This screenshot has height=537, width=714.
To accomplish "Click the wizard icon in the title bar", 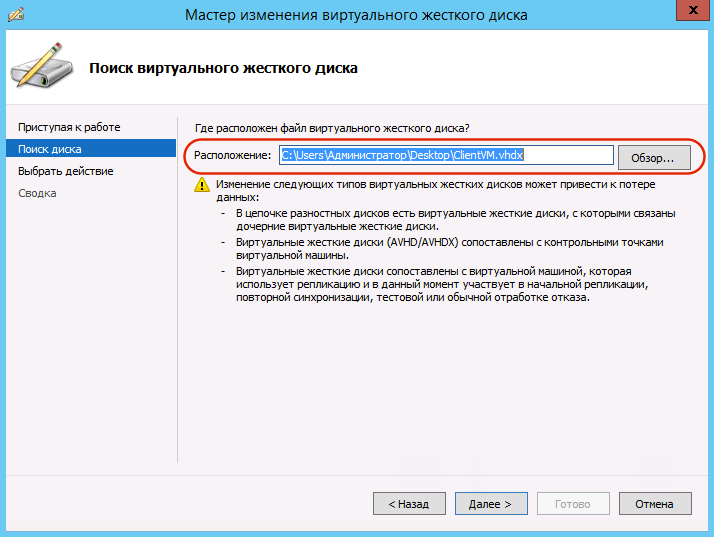I will click(13, 14).
